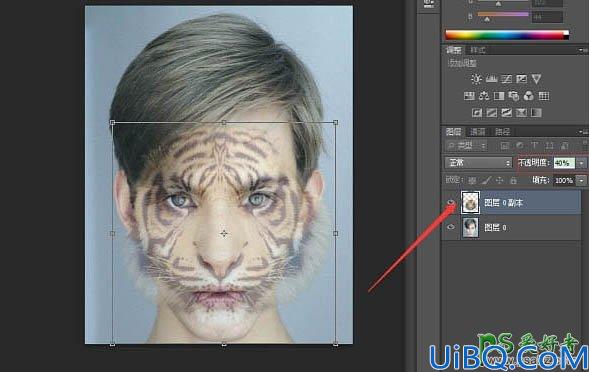Add a Photo Filter adjustment

513,96
